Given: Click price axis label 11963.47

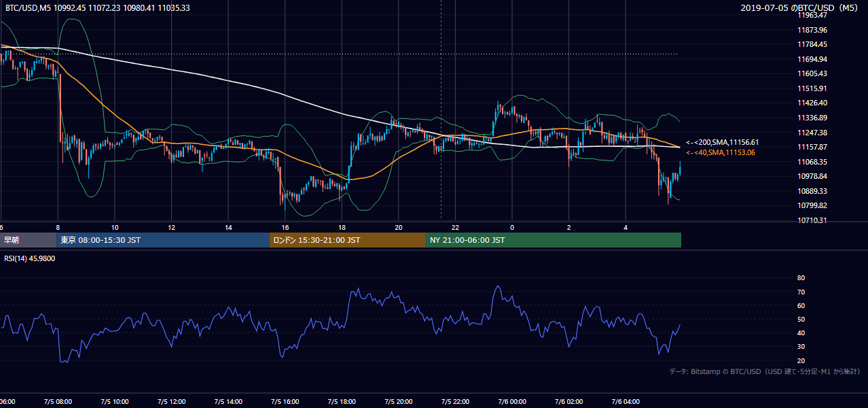Looking at the screenshot, I should point(812,15).
